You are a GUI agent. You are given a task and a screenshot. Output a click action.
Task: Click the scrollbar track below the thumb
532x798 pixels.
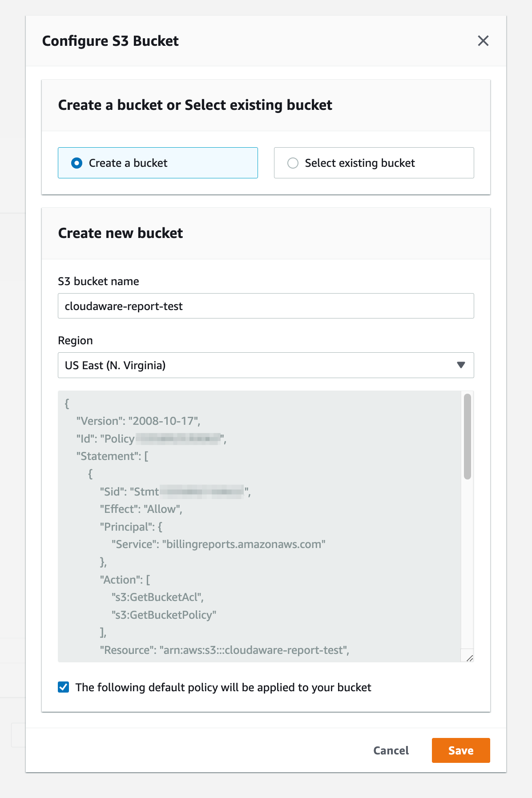coord(467,565)
